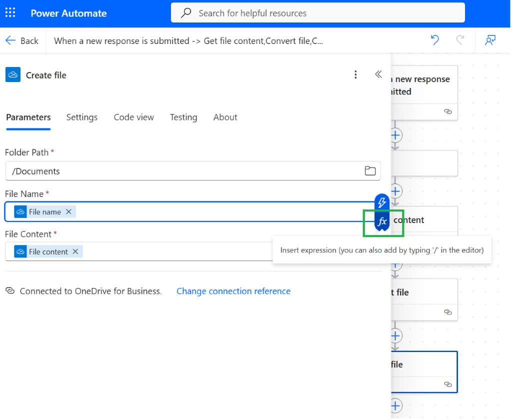Click the Undo arrow icon
This screenshot has width=512, height=420.
coord(435,40)
